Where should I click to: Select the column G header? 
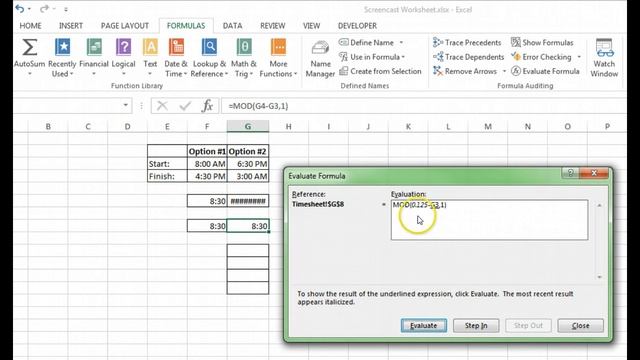(248, 127)
